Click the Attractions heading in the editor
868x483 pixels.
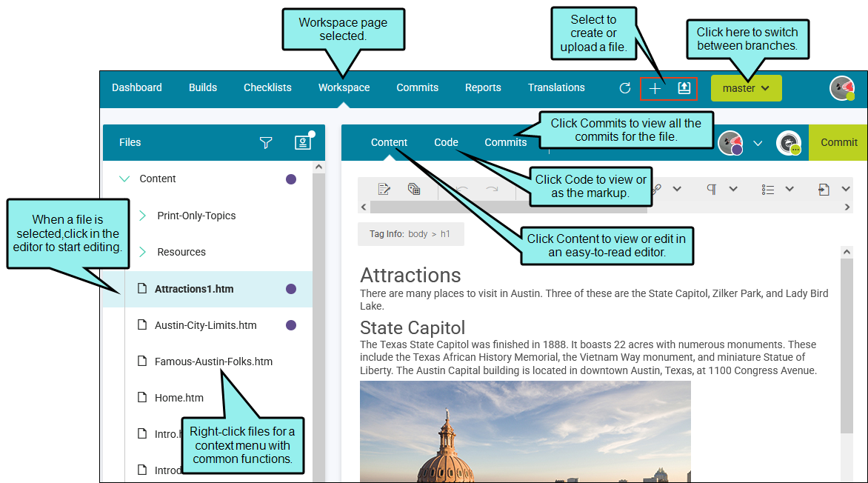pos(410,276)
